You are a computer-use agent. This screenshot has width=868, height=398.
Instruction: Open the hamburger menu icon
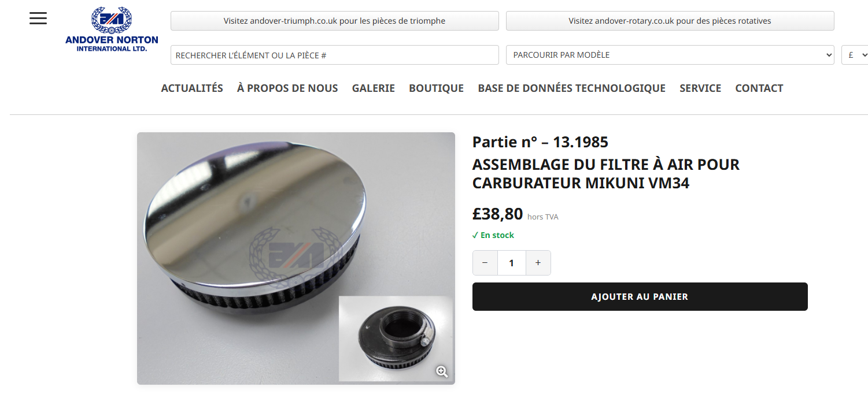38,18
